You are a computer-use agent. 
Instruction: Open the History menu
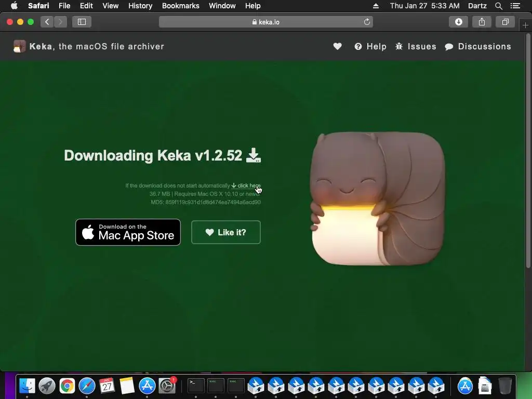[x=140, y=6]
